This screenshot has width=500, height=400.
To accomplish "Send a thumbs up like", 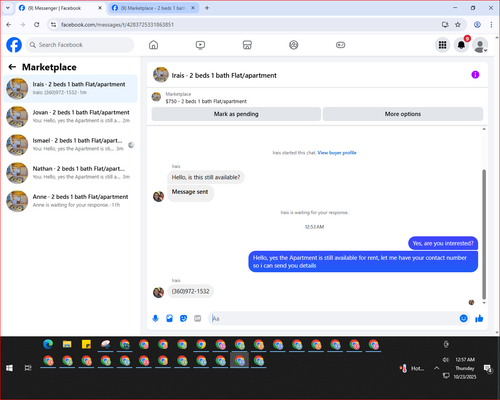I will (479, 318).
